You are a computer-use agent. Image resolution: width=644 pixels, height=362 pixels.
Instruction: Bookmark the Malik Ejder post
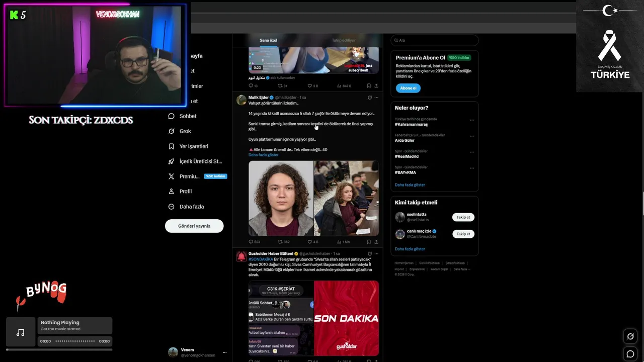coord(369,242)
